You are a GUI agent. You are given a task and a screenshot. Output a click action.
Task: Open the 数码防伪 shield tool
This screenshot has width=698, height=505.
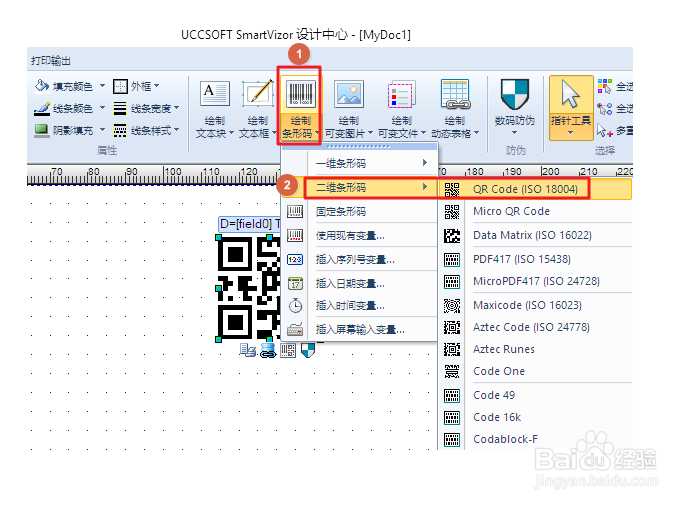click(x=515, y=107)
